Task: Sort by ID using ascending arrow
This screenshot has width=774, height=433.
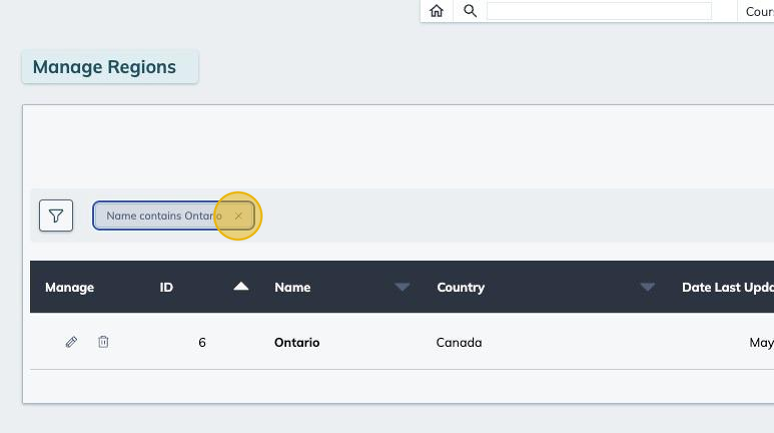Action: (x=241, y=286)
